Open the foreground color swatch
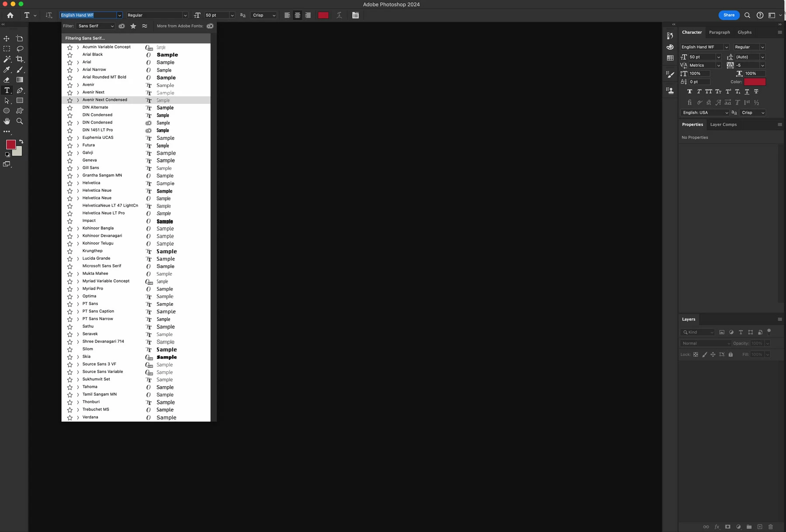This screenshot has height=532, width=786. point(11,145)
